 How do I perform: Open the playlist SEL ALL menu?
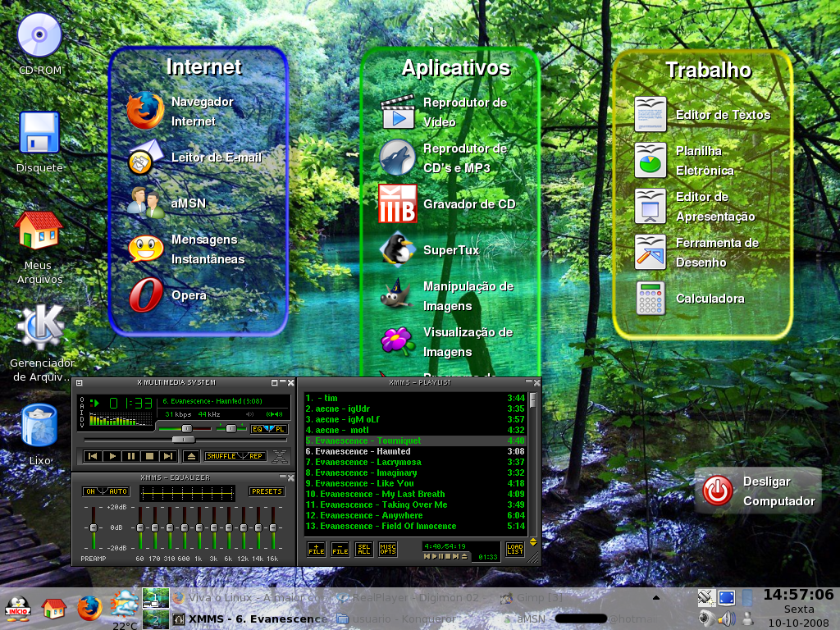pos(363,549)
